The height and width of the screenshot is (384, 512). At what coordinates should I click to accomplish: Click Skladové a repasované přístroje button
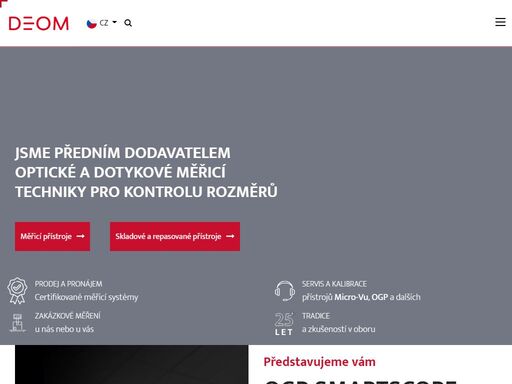[x=175, y=236]
